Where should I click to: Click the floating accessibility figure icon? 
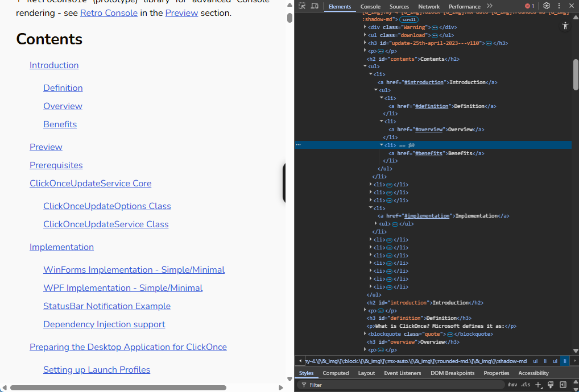[x=565, y=26]
